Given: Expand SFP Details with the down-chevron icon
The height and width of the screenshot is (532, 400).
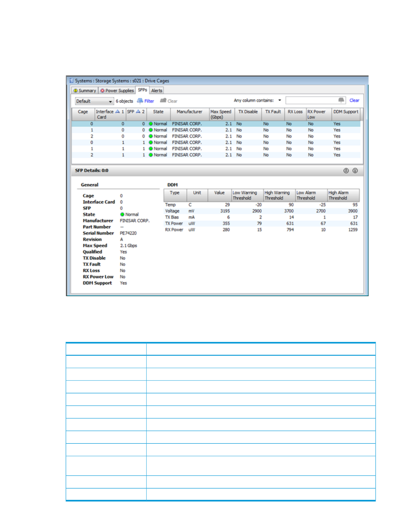Looking at the screenshot, I should click(x=355, y=171).
